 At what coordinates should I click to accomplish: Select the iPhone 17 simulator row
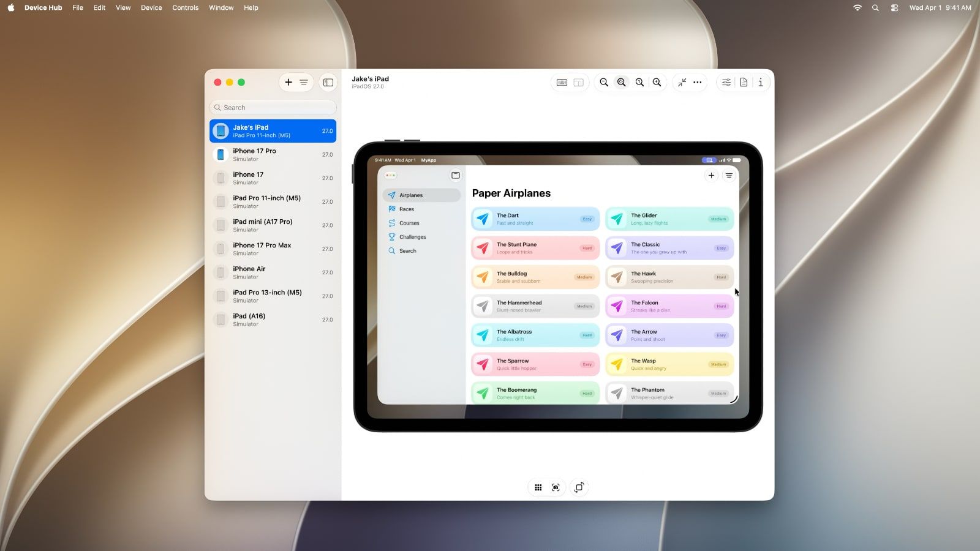pyautogui.click(x=273, y=178)
